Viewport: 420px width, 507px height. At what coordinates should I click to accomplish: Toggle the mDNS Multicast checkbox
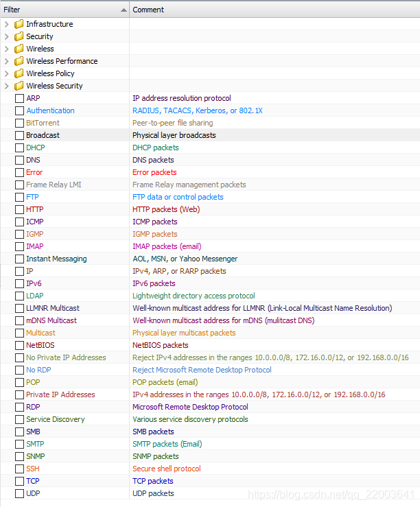pyautogui.click(x=19, y=320)
